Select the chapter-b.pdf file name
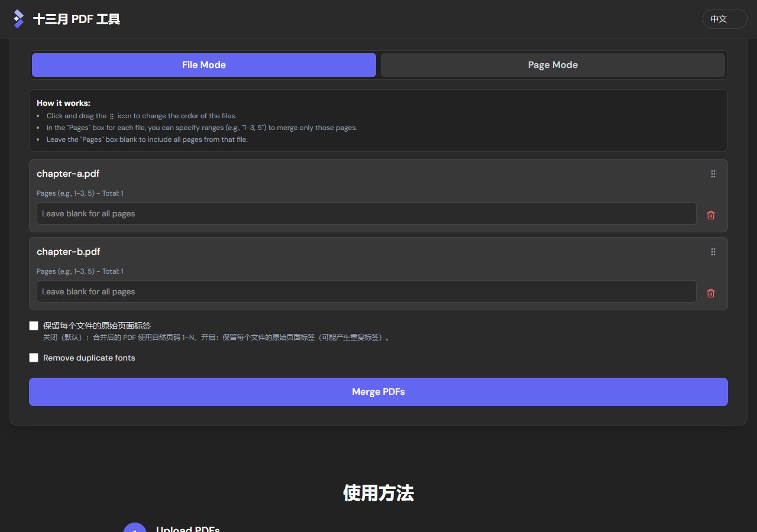The width and height of the screenshot is (757, 532). (x=69, y=252)
